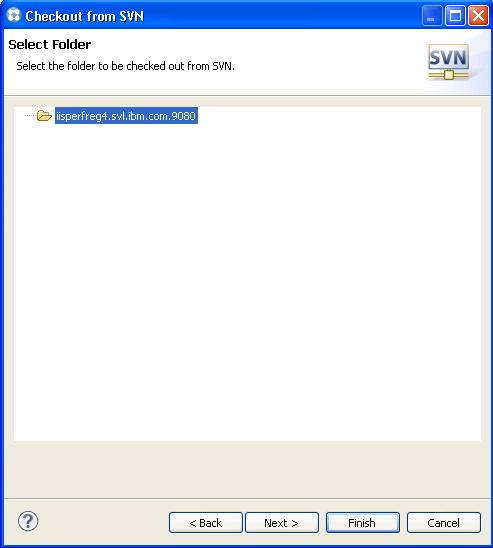
Task: Close the Checkout from SVN dialog
Action: [x=478, y=16]
